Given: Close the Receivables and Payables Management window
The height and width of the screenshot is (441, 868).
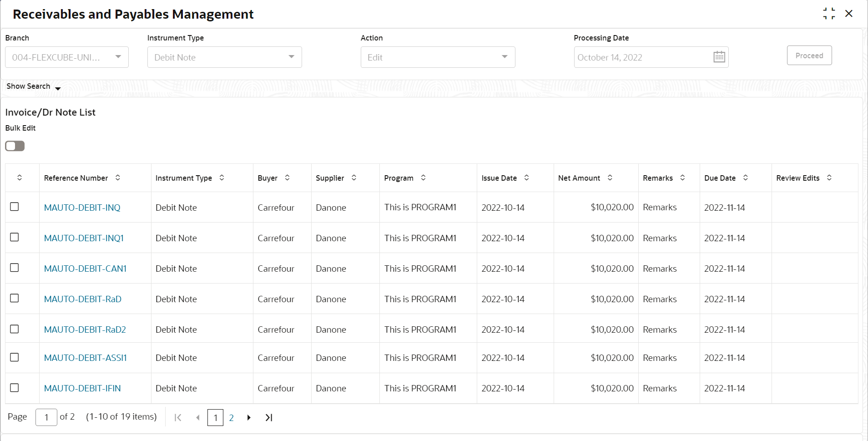Looking at the screenshot, I should pyautogui.click(x=849, y=14).
